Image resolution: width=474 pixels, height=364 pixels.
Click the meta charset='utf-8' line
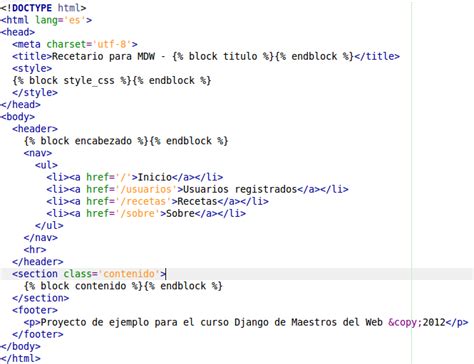[x=75, y=44]
